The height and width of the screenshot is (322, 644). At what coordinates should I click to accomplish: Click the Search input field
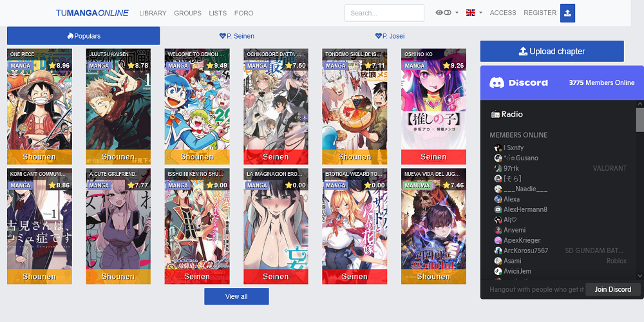tap(384, 13)
